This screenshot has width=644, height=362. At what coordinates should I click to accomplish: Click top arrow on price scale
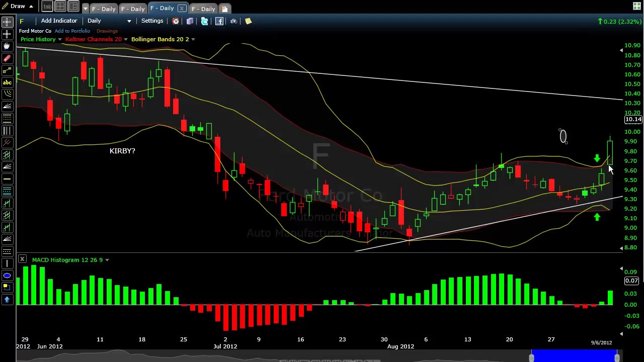(621, 50)
